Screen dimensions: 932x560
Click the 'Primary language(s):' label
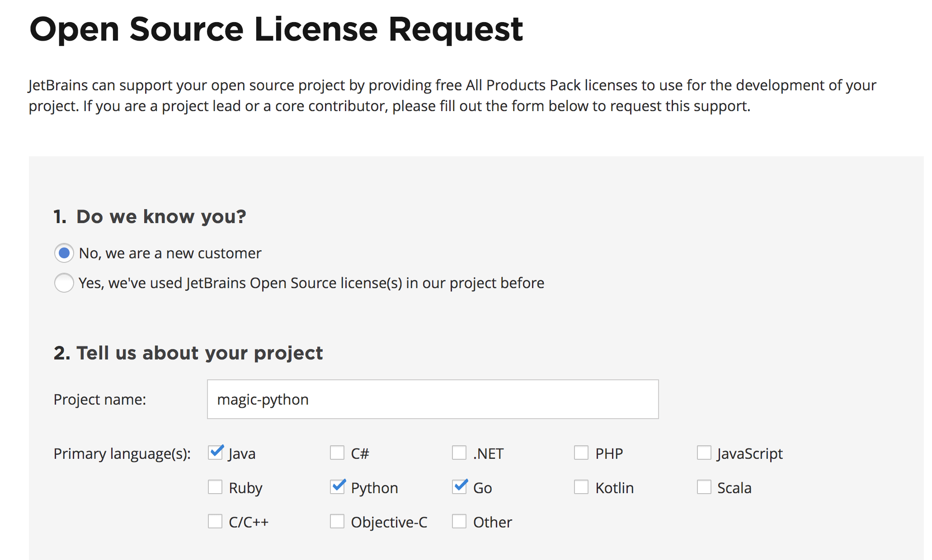click(x=122, y=453)
